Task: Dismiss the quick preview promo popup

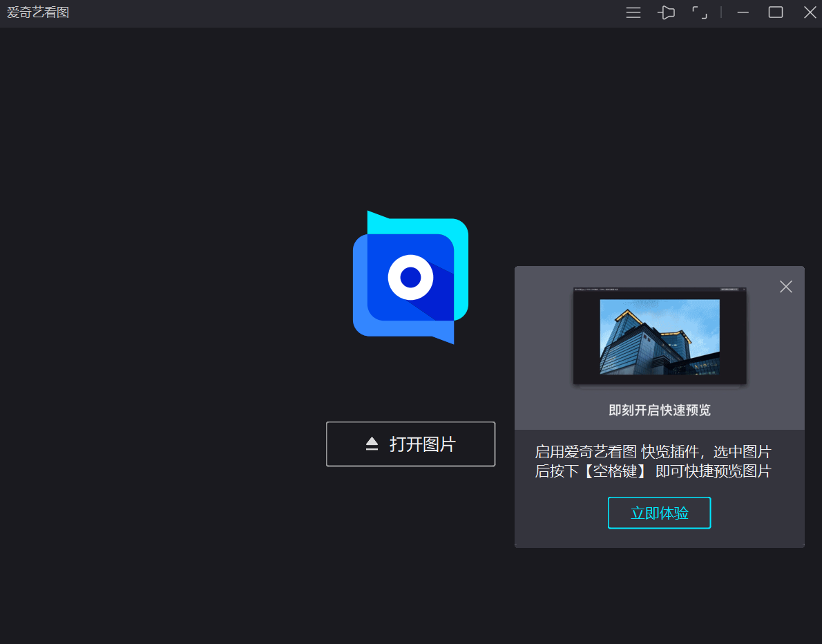Action: tap(786, 286)
